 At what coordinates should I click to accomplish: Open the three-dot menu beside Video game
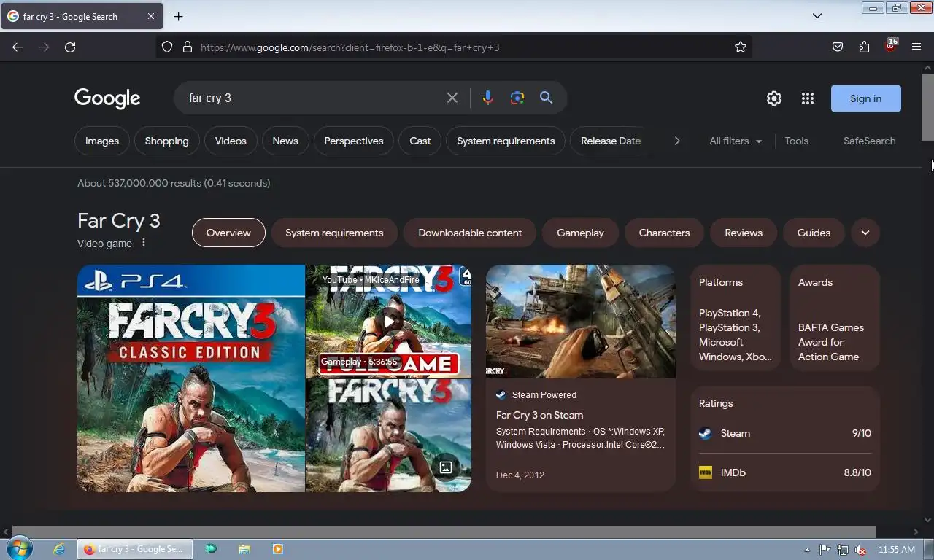point(144,243)
